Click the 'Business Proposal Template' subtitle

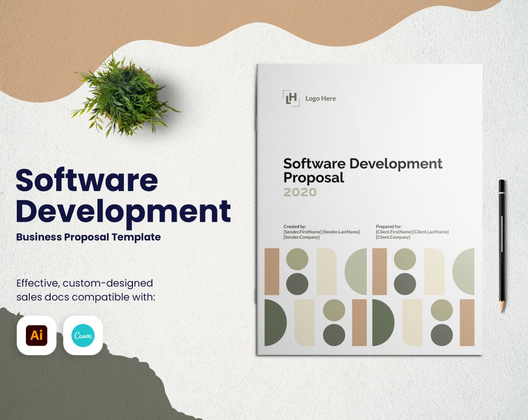pyautogui.click(x=88, y=238)
